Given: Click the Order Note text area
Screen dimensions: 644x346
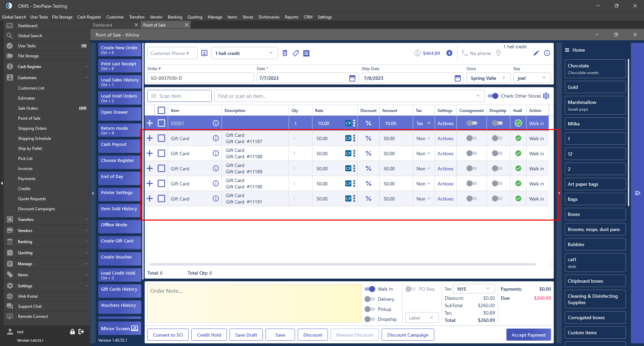Looking at the screenshot, I should point(254,303).
